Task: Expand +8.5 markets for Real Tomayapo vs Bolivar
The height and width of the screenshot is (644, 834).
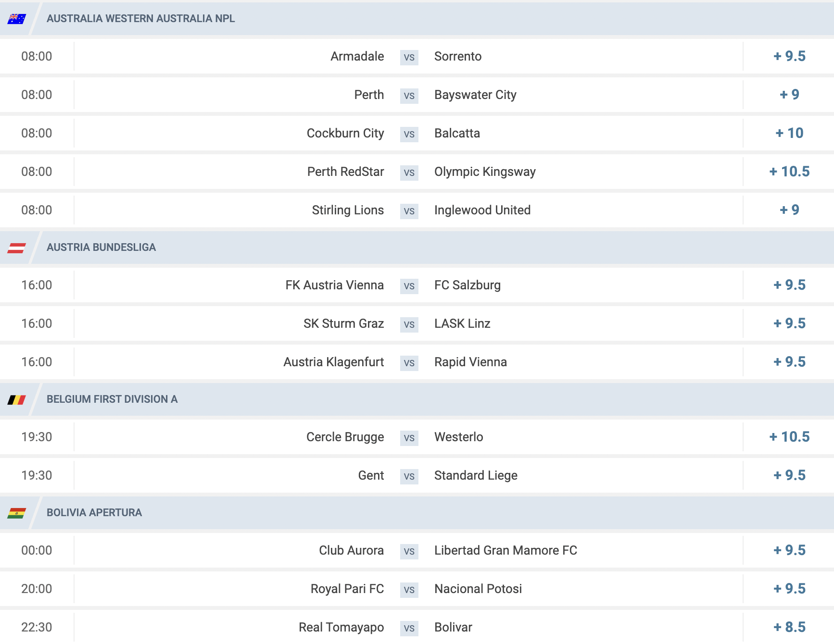Action: tap(789, 627)
